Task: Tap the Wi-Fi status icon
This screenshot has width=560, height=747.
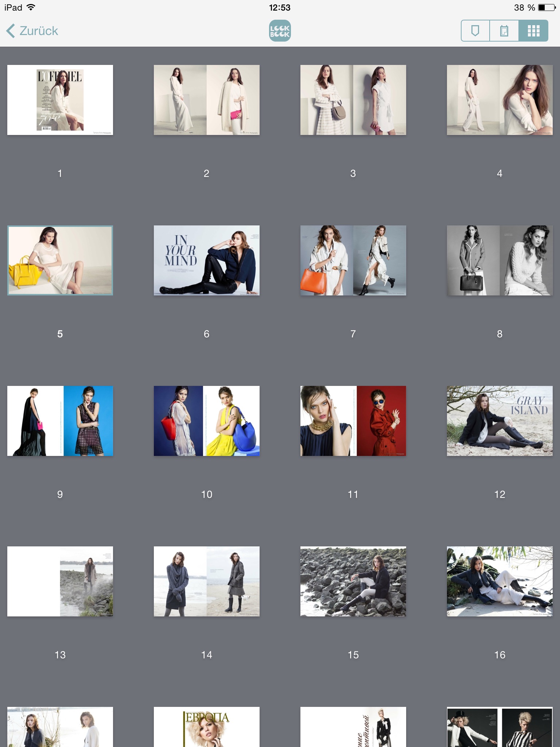Action: tap(31, 7)
